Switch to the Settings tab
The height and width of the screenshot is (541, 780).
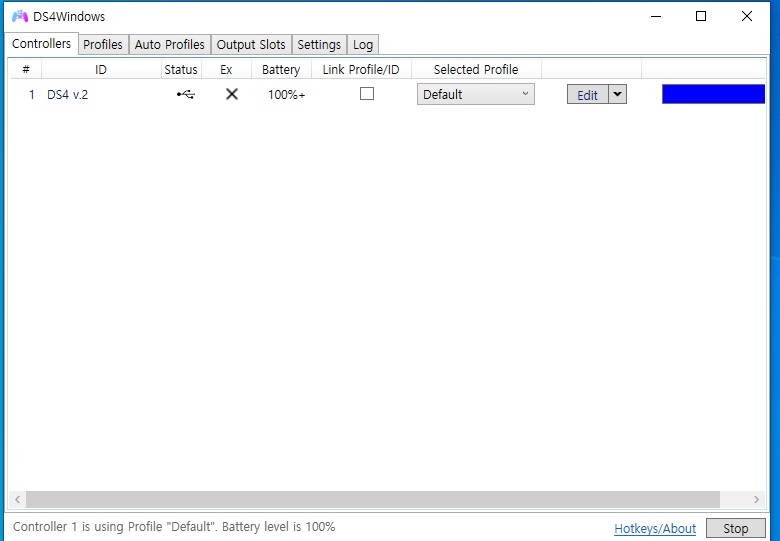[x=319, y=44]
